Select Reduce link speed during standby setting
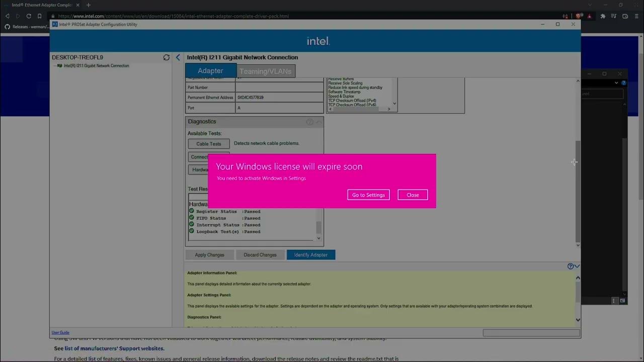Image resolution: width=644 pixels, height=362 pixels. tap(355, 87)
